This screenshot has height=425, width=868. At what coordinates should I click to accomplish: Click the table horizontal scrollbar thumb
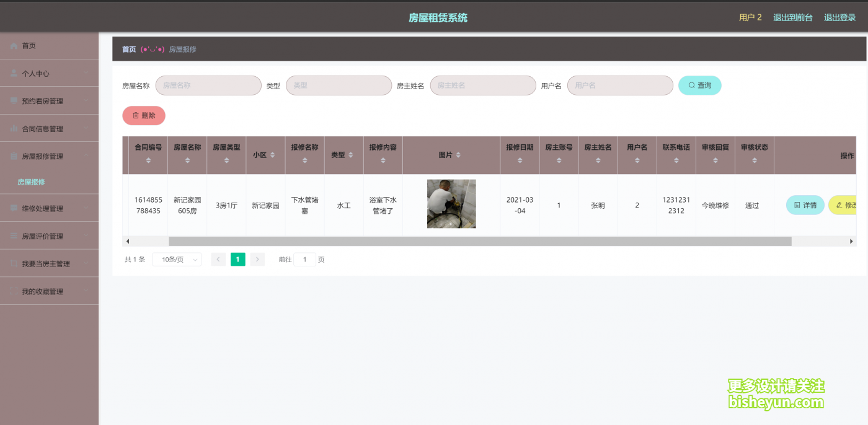click(x=480, y=241)
